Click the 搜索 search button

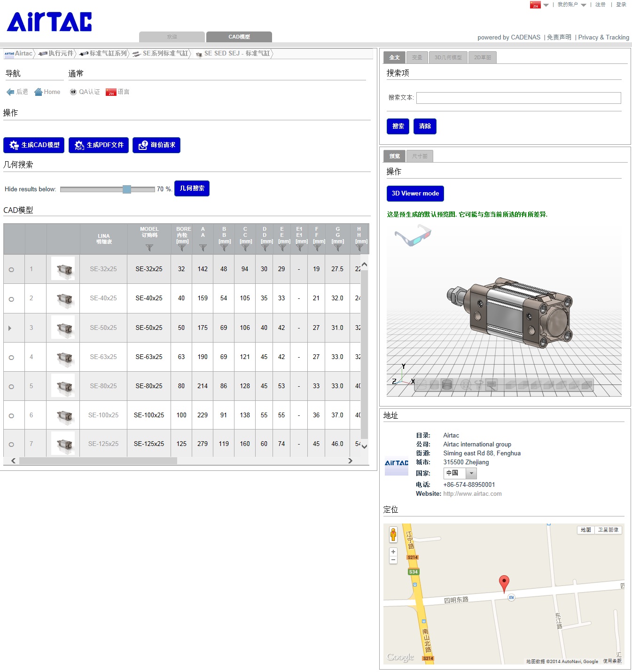click(x=398, y=126)
